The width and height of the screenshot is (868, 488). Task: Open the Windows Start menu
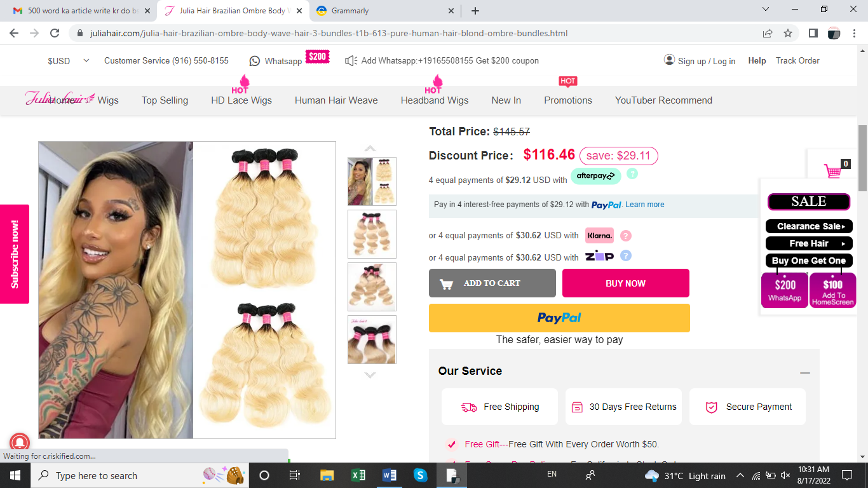click(15, 475)
